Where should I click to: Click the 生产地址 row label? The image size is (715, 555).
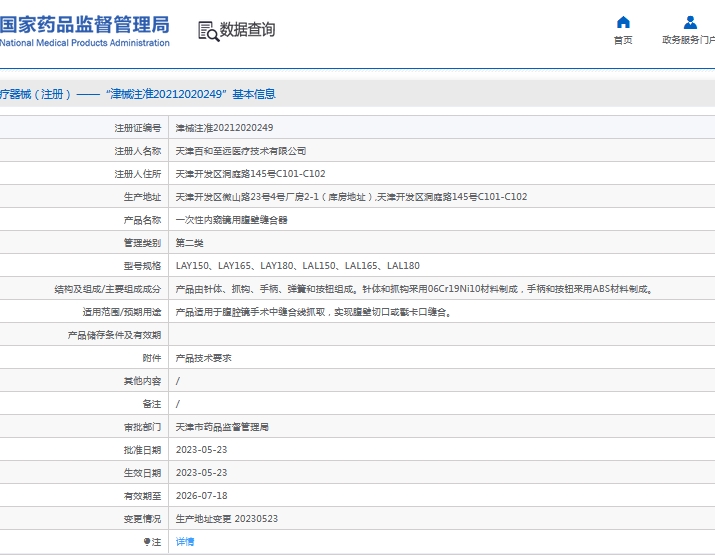pos(142,197)
